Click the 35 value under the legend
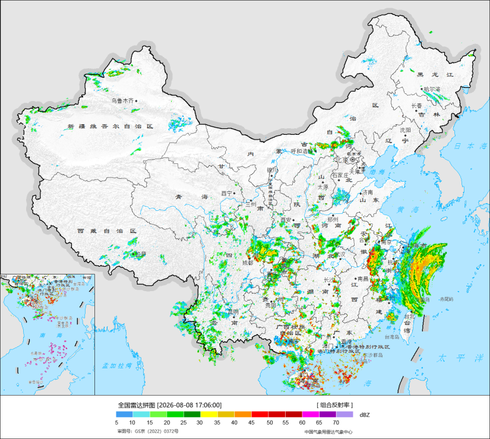 coord(217,422)
